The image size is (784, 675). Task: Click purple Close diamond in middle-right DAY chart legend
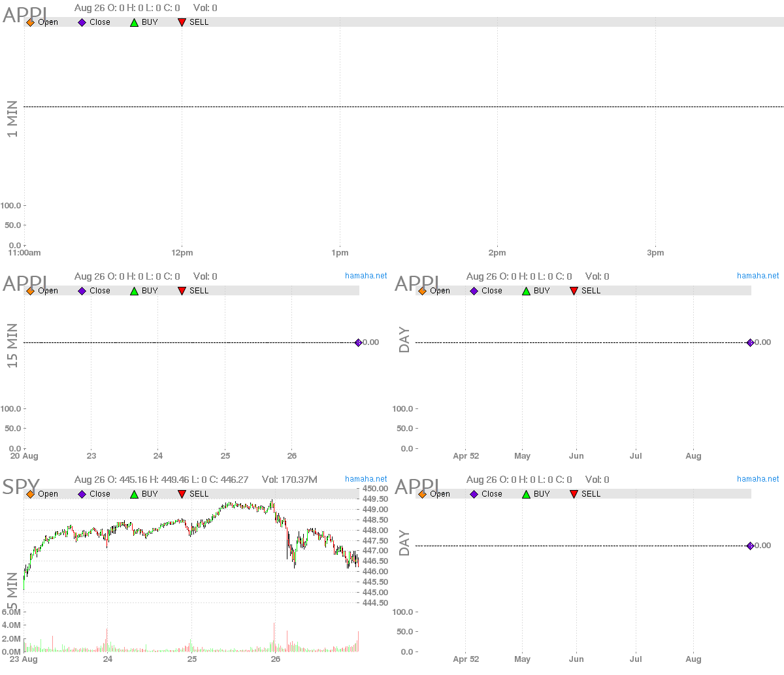[x=474, y=291]
